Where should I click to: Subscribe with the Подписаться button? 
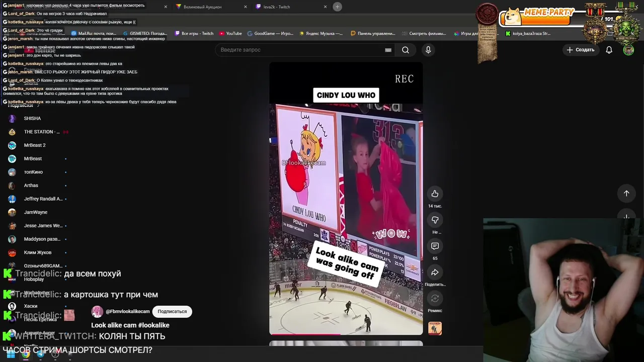[172, 312]
